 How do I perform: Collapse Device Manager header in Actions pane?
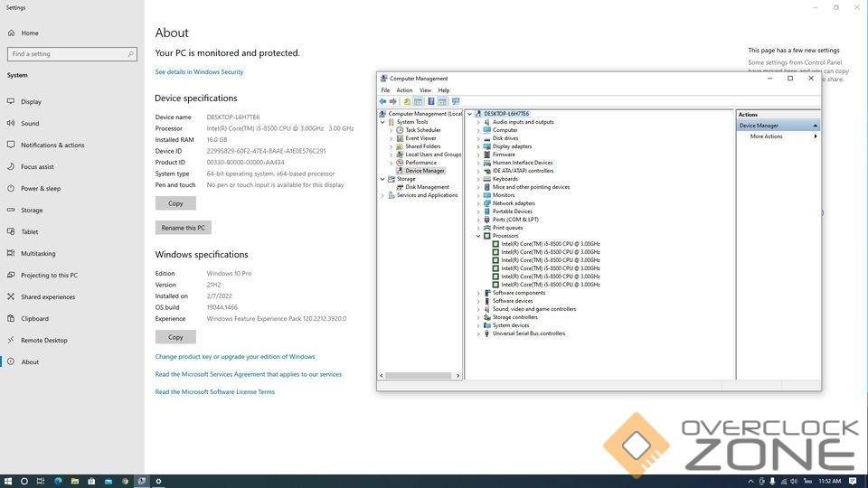pyautogui.click(x=815, y=126)
